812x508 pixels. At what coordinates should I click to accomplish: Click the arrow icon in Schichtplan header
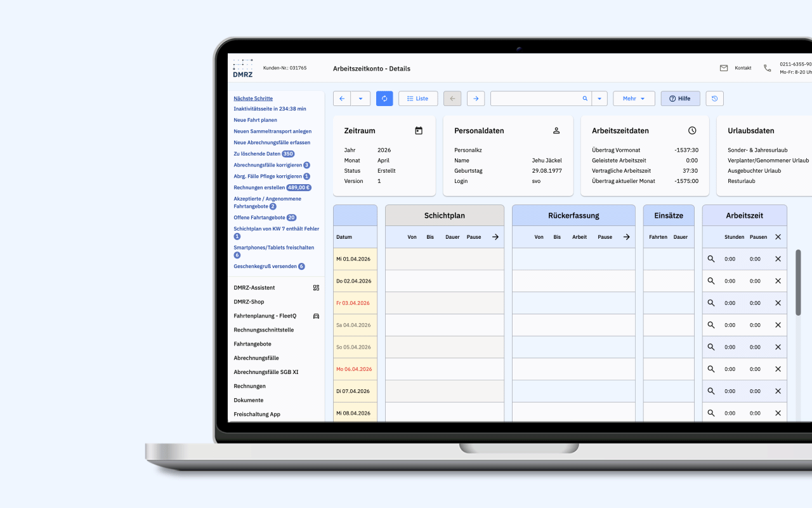495,237
